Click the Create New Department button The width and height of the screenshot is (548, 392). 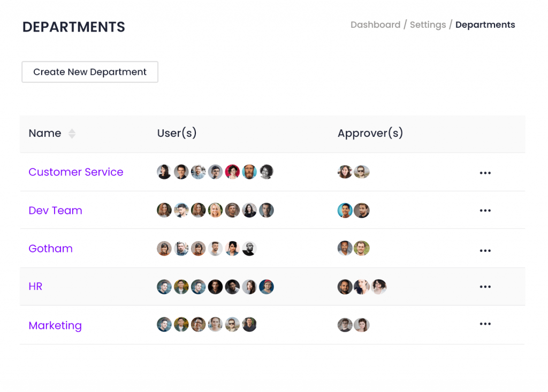tap(89, 72)
